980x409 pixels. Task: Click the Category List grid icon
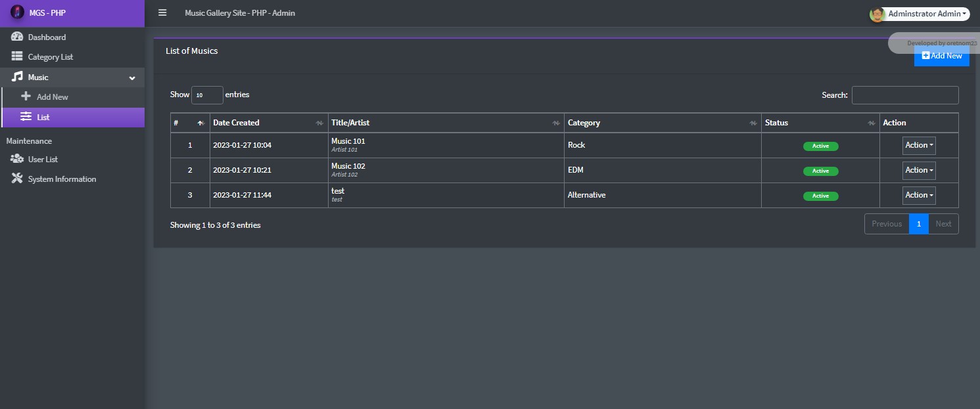click(17, 56)
